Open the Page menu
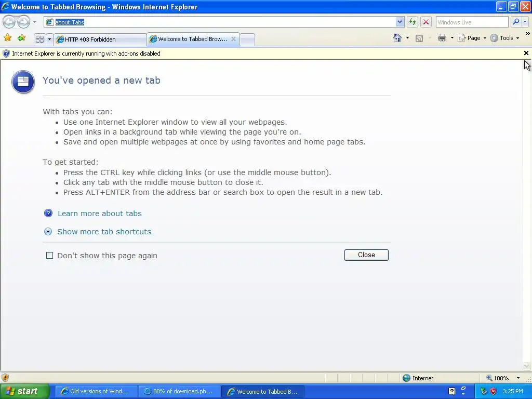Image resolution: width=532 pixels, height=399 pixels. click(472, 38)
